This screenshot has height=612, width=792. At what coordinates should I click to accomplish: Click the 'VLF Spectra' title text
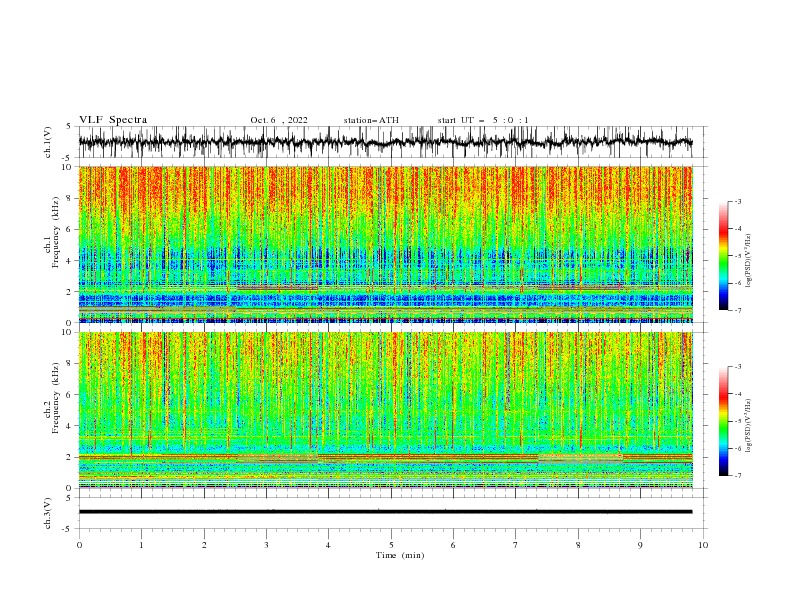[113, 120]
